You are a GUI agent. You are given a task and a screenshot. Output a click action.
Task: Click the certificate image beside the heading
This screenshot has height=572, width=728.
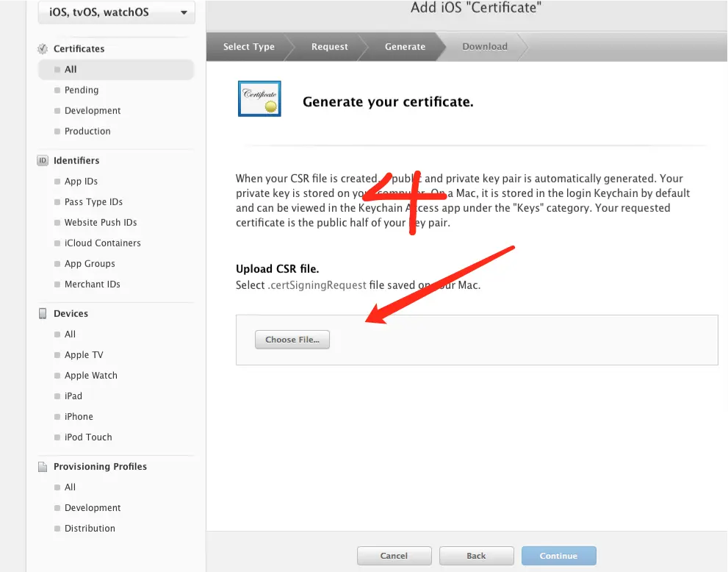(259, 99)
